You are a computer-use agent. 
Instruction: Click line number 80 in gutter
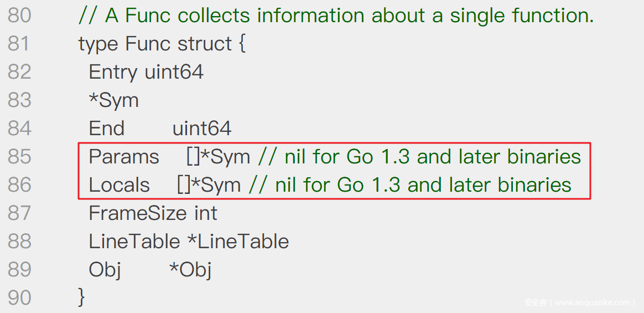pyautogui.click(x=19, y=16)
